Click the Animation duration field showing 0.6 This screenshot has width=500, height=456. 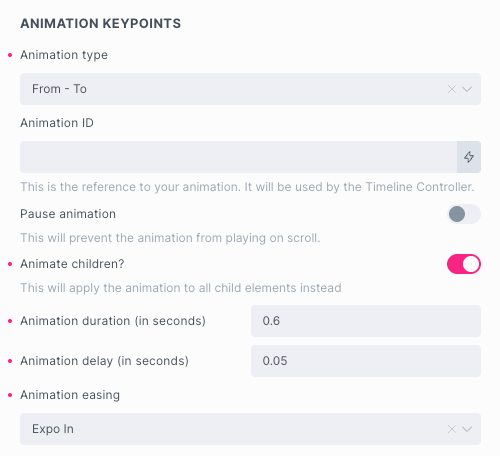366,321
